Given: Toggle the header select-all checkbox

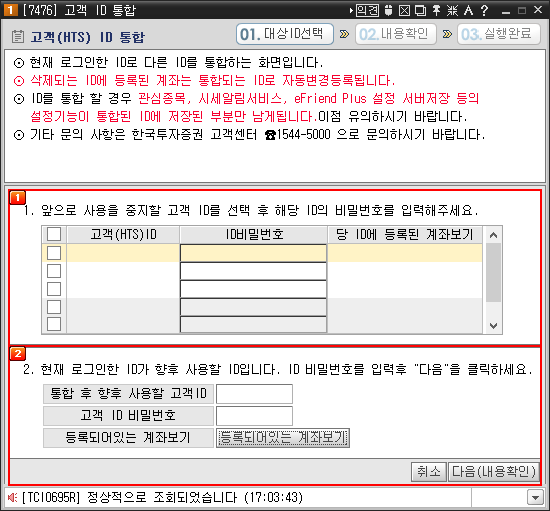Looking at the screenshot, I should click(54, 234).
